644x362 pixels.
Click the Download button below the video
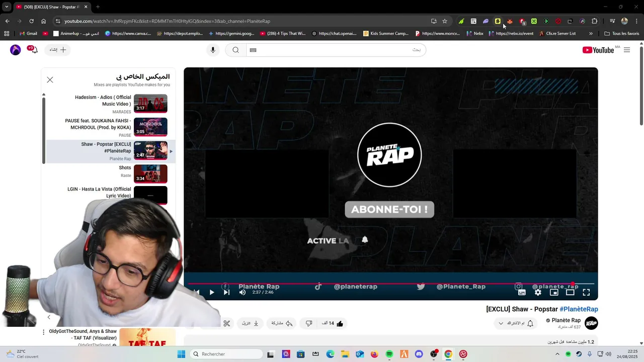pyautogui.click(x=250, y=323)
